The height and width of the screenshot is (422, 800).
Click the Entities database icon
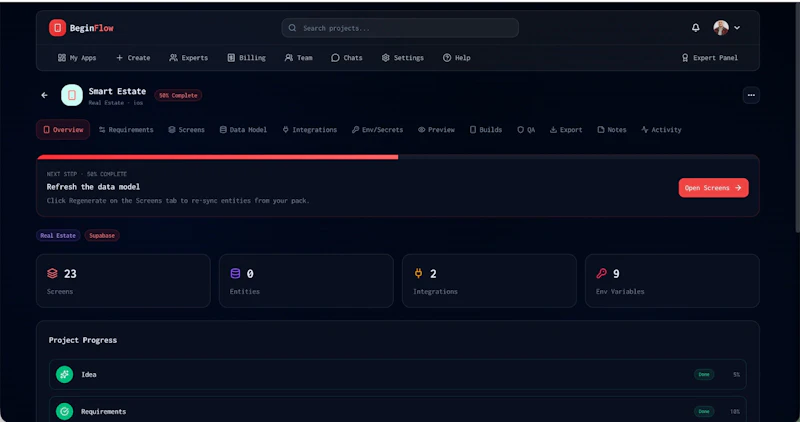tap(235, 274)
